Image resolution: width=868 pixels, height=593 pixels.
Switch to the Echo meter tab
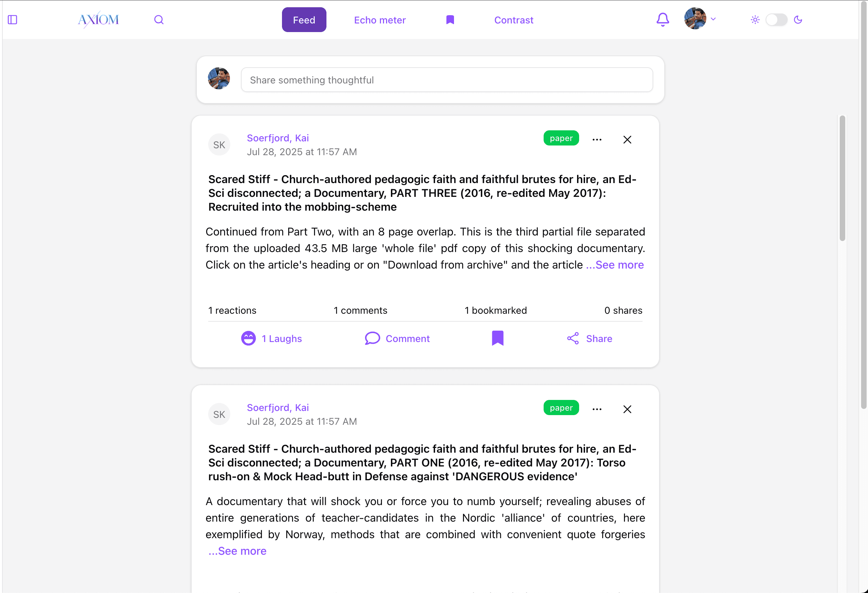(380, 19)
